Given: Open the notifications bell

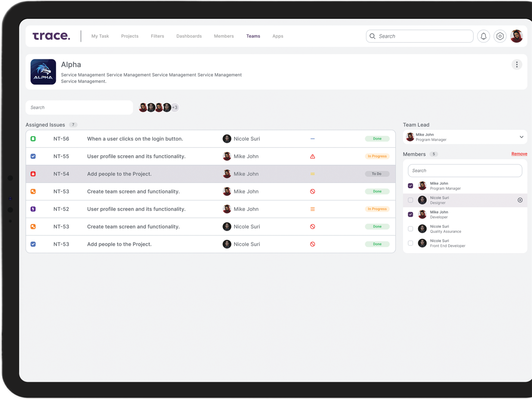Looking at the screenshot, I should 483,36.
